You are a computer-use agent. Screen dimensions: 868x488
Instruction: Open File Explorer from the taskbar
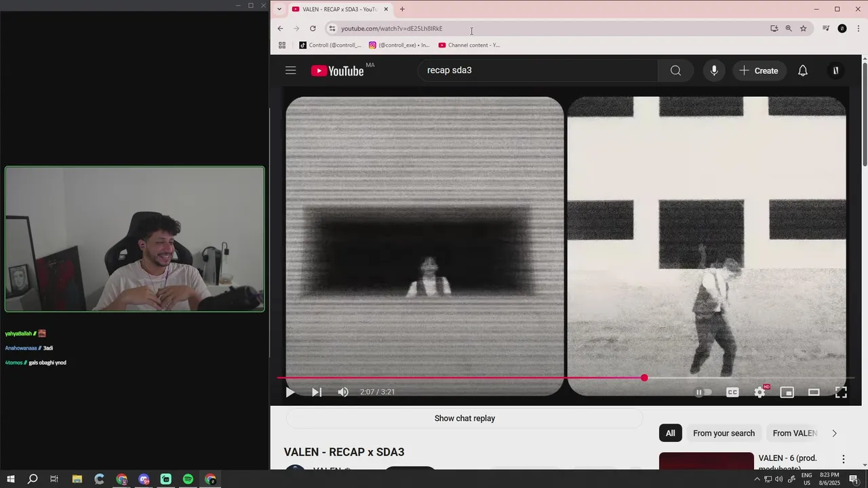(x=77, y=479)
